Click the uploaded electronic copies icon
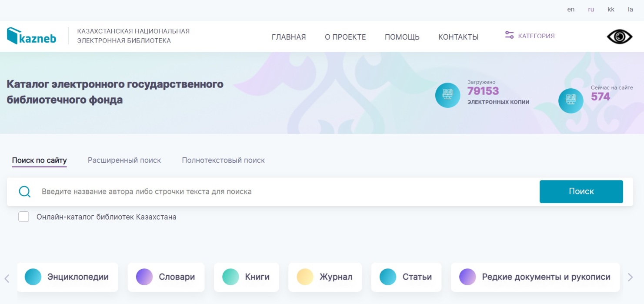This screenshot has height=304, width=644. coord(447,95)
